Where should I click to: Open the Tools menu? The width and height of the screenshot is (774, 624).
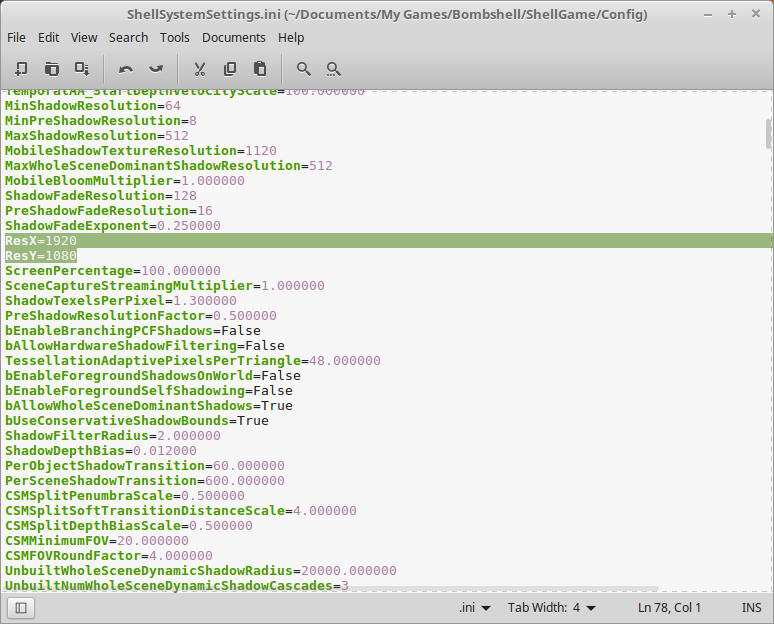tap(175, 38)
